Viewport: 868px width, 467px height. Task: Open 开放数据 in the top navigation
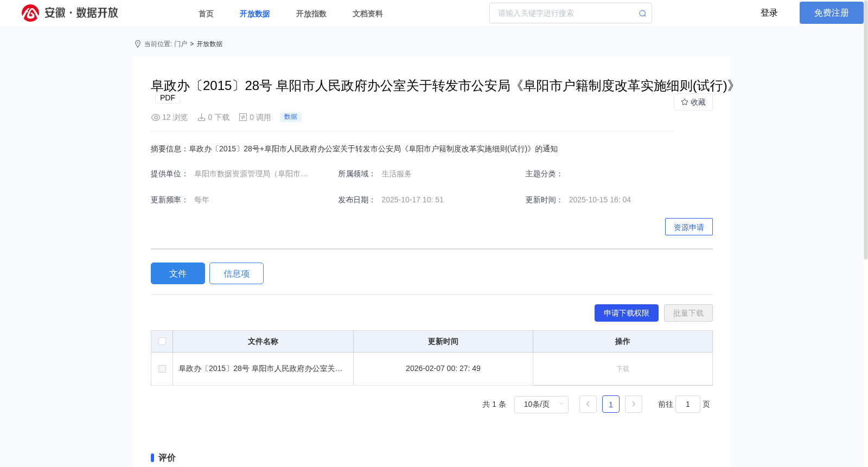(255, 14)
